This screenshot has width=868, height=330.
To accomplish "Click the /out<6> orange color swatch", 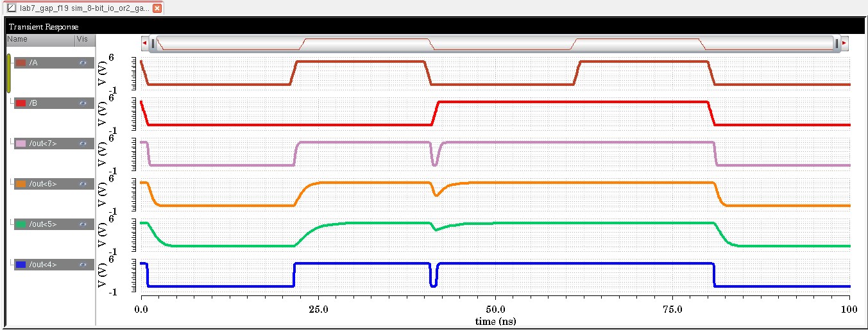I will click(21, 184).
